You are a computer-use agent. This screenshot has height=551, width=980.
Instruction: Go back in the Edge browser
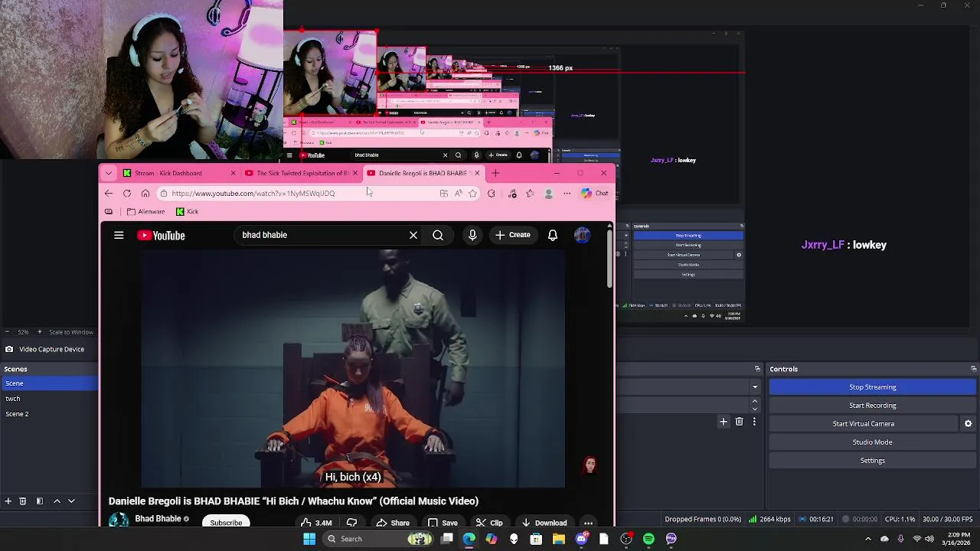pos(109,194)
